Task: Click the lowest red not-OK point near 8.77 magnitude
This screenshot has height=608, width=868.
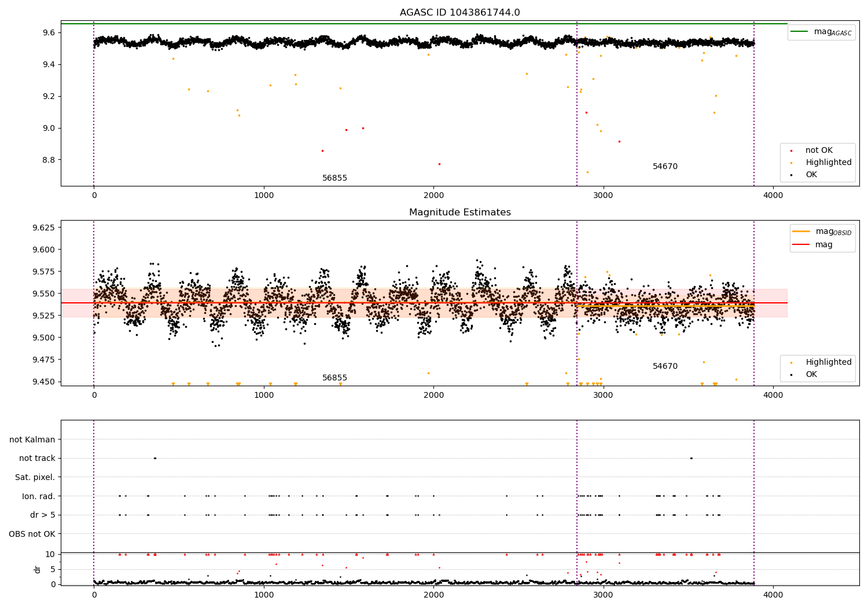Action: click(x=439, y=164)
